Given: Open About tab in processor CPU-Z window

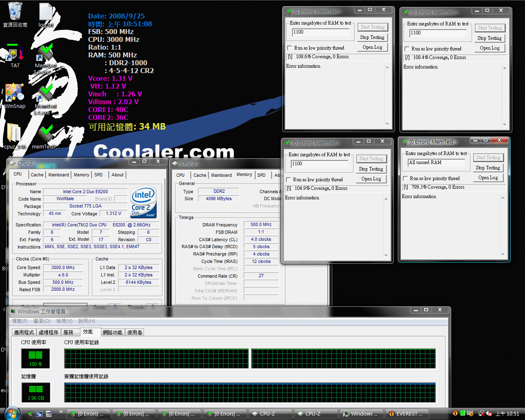Looking at the screenshot, I should click(118, 175).
